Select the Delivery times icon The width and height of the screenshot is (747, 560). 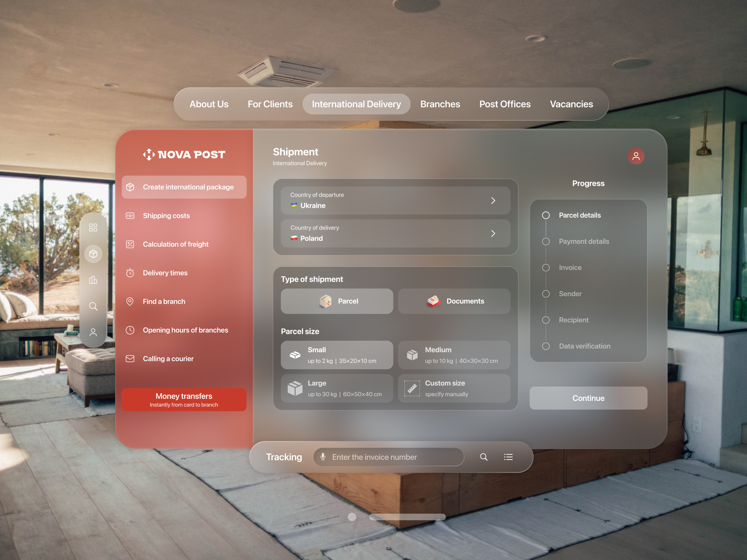[x=131, y=272]
